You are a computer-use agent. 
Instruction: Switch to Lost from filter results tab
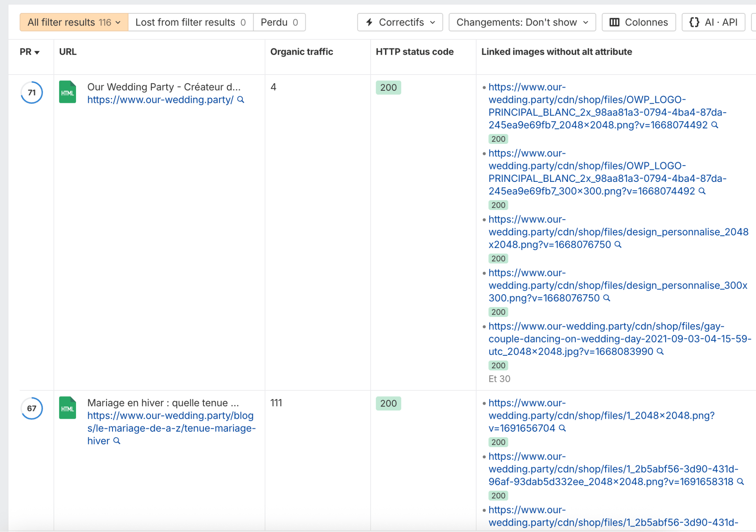pyautogui.click(x=190, y=22)
